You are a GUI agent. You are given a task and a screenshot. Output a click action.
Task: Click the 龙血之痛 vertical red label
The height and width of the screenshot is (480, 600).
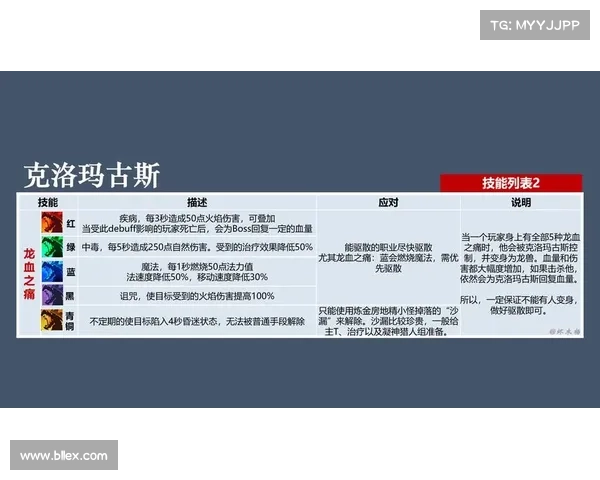pyautogui.click(x=28, y=270)
